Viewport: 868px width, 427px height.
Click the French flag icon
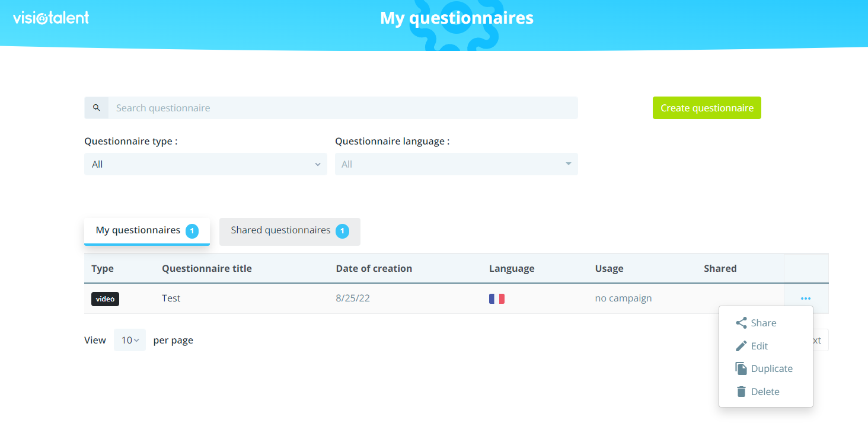496,298
